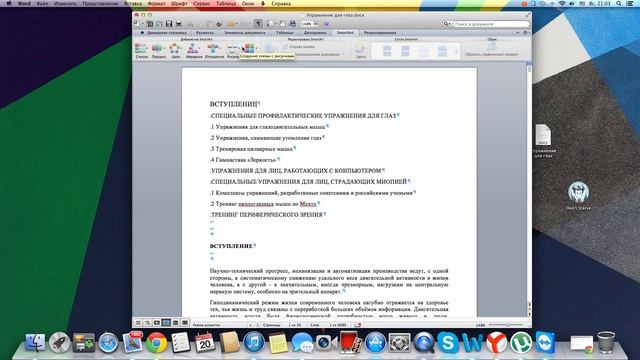The image size is (640, 360).
Task: Click the Save document icon in Word's toolbar
Action: [x=169, y=24]
